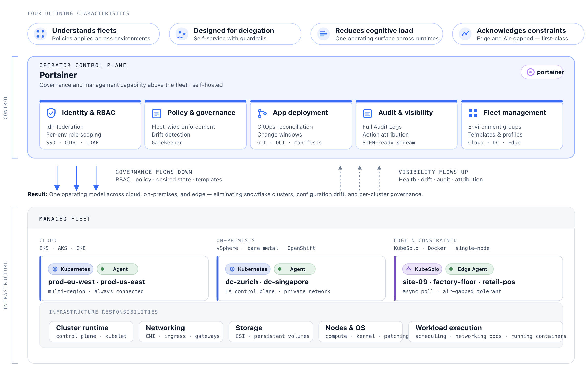Click the IdP federation line
The height and width of the screenshot is (373, 588).
coord(65,127)
